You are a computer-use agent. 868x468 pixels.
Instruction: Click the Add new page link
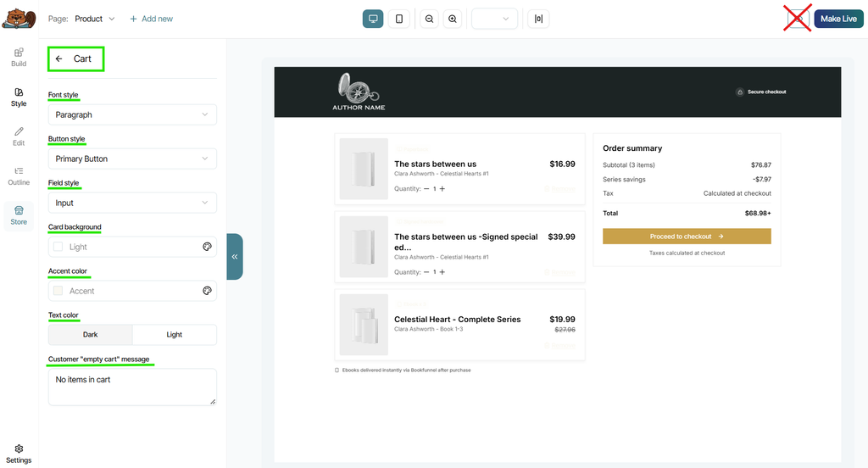click(x=151, y=19)
